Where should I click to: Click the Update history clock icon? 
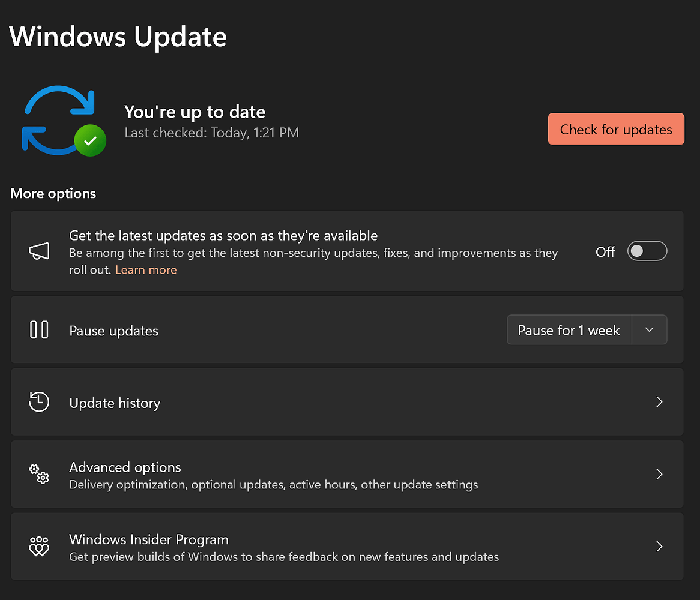(x=40, y=402)
